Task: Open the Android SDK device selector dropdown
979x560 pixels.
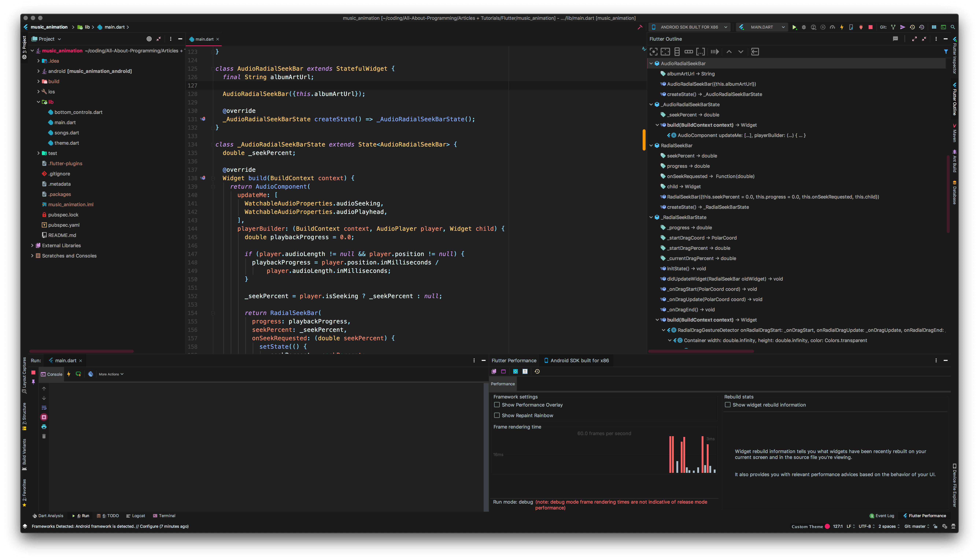Action: [689, 27]
